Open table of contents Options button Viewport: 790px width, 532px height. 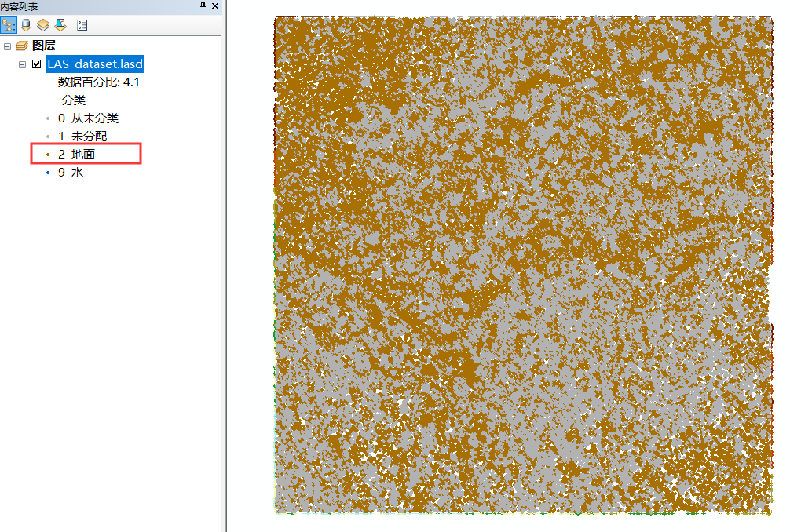pyautogui.click(x=82, y=25)
